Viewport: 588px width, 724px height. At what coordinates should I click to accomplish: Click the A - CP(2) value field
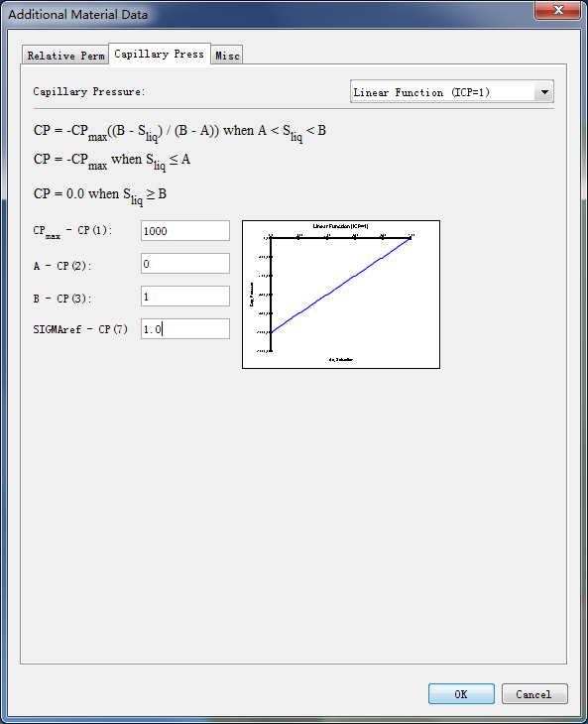pyautogui.click(x=185, y=263)
